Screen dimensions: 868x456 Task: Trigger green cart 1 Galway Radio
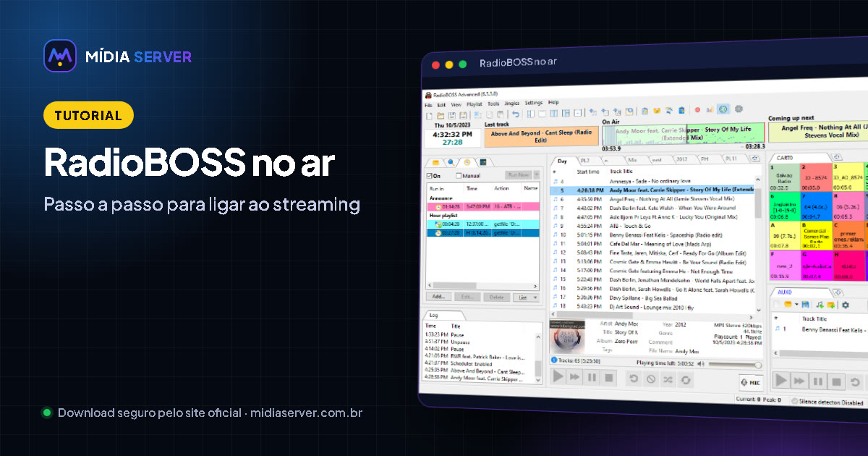click(x=783, y=178)
